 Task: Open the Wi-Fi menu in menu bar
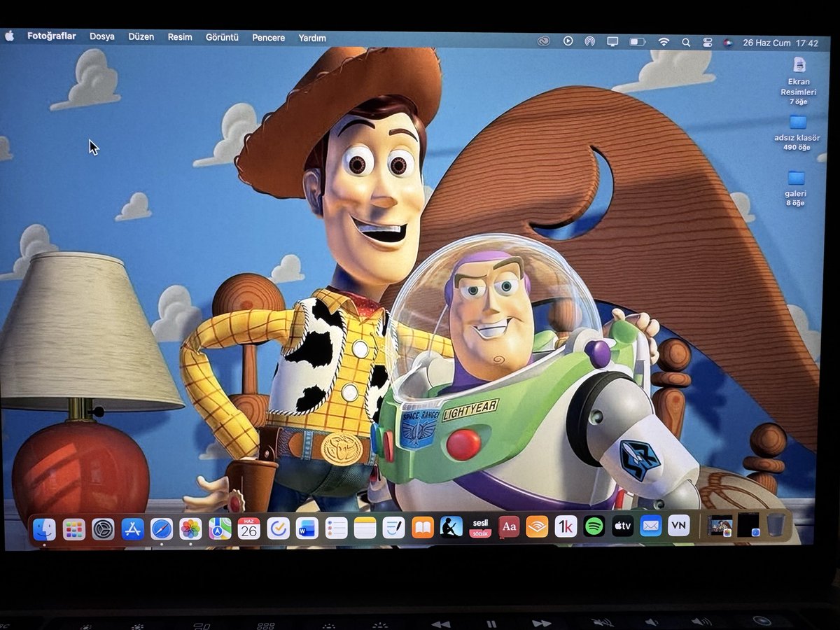664,42
